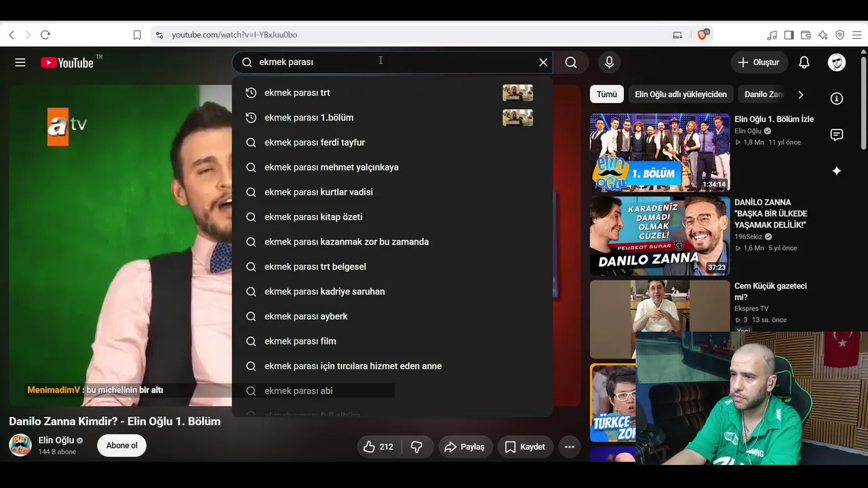Screen dimensions: 868x488
Task: Open Elin Oğlu channel name below video
Action: pos(56,441)
